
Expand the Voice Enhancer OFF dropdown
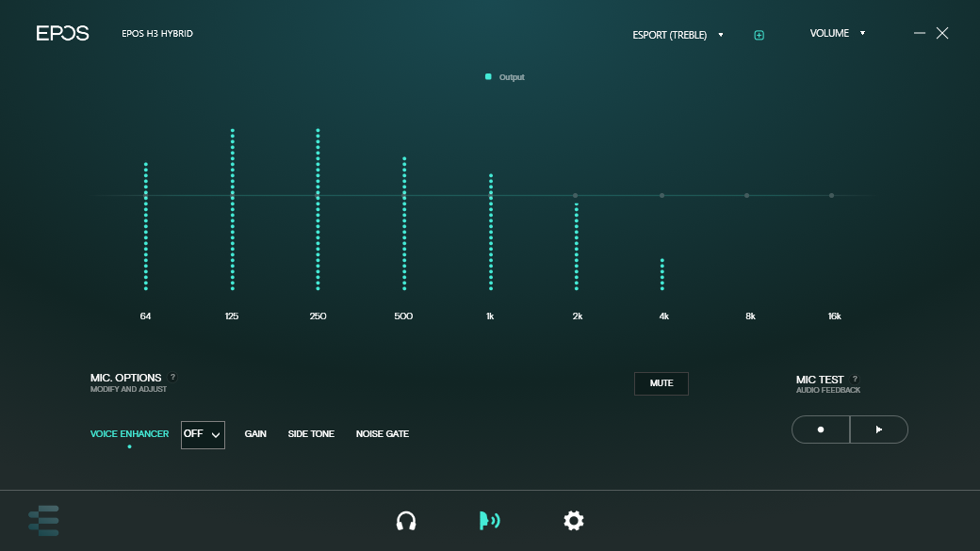click(203, 435)
